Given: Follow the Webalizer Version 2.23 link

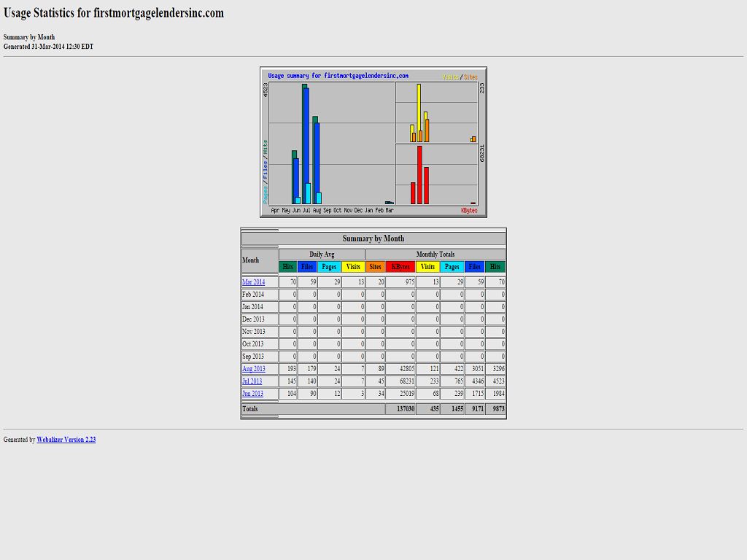Looking at the screenshot, I should [66, 440].
